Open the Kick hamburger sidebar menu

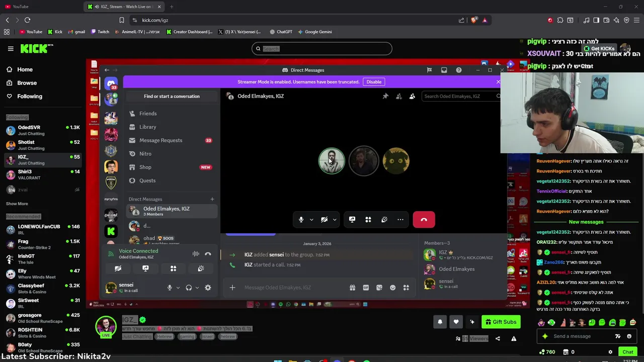pos(11,49)
